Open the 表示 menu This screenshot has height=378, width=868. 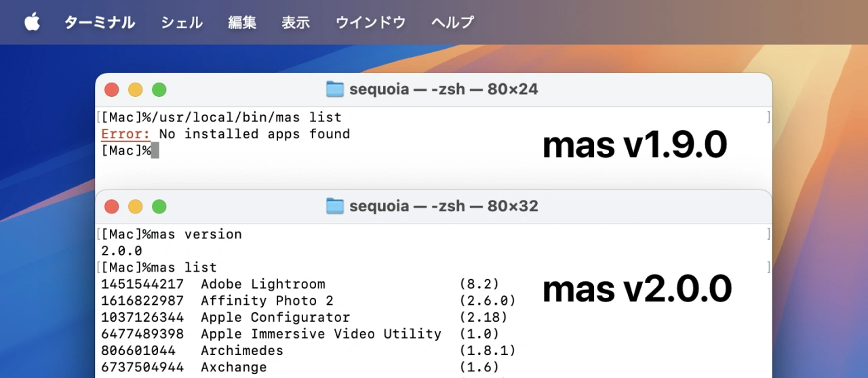pos(296,22)
